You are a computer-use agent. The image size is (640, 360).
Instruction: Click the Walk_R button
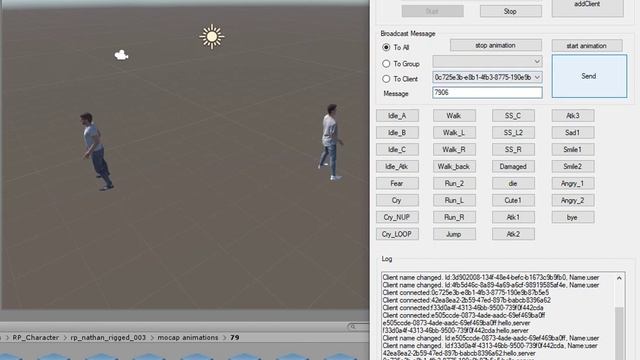[454, 150]
